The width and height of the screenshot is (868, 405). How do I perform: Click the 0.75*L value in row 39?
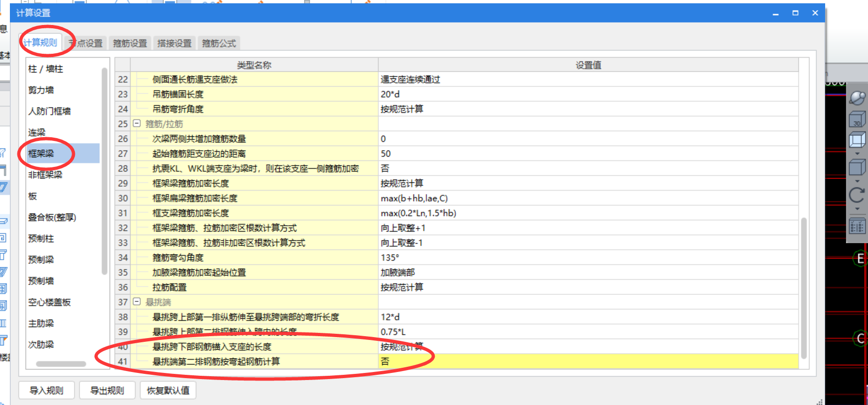tap(588, 332)
